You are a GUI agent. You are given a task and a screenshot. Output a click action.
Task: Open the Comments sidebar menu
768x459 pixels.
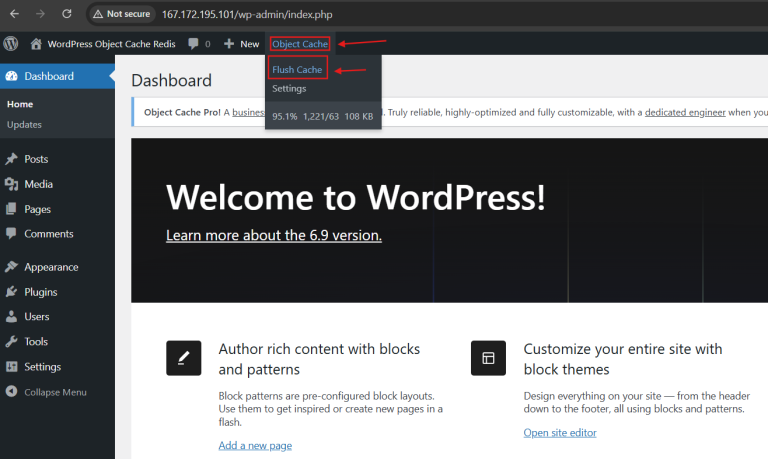pos(49,234)
